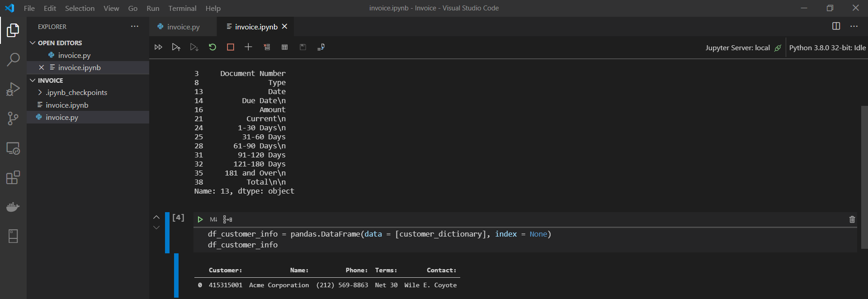Click Jupyter Server: local label

pyautogui.click(x=737, y=47)
